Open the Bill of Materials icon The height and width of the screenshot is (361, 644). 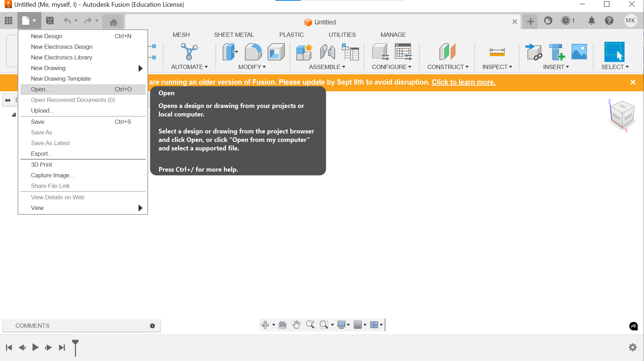(350, 52)
